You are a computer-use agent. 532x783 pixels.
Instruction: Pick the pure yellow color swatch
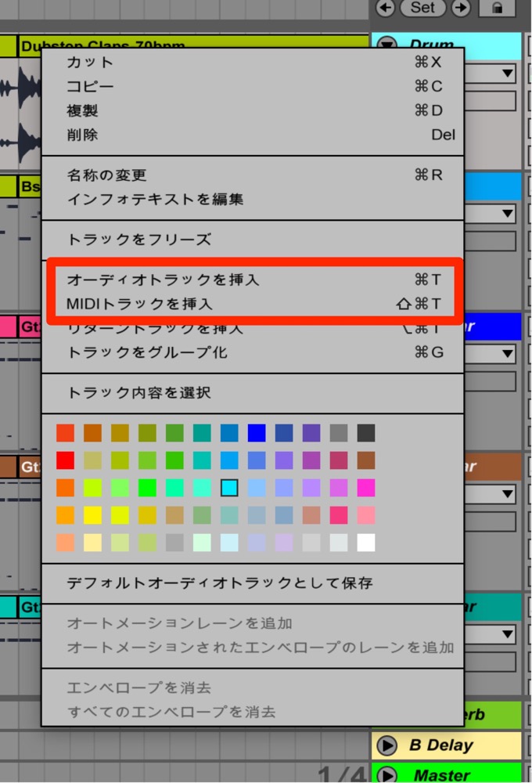[x=93, y=515]
